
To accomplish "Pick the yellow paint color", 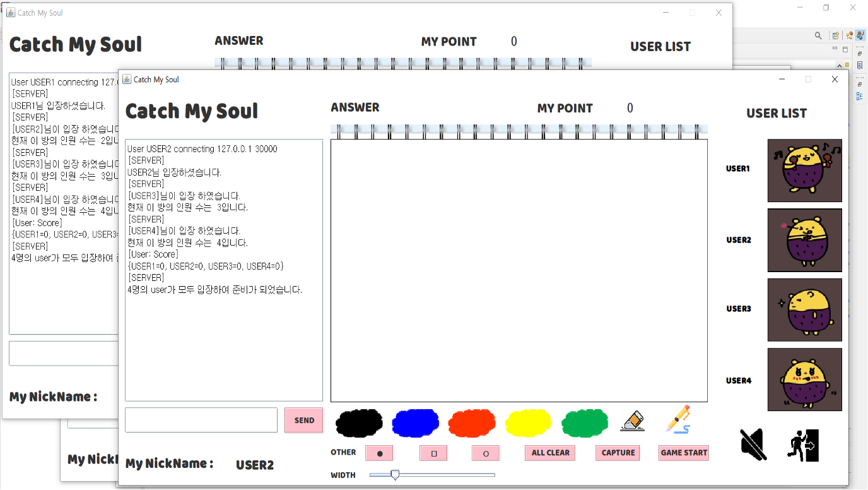I will tap(529, 423).
